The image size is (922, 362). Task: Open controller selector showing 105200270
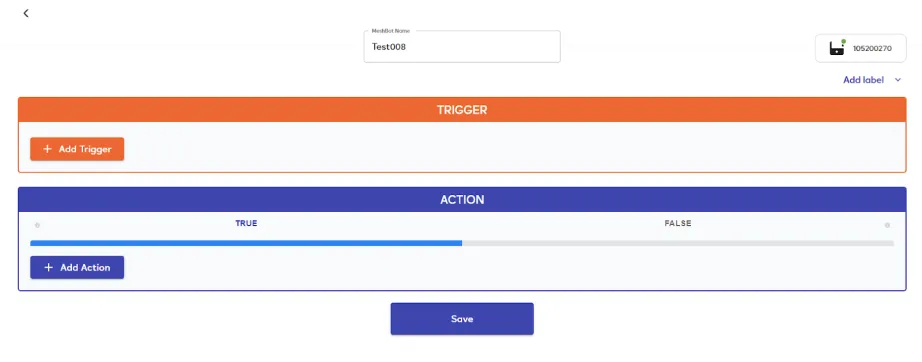pos(860,48)
